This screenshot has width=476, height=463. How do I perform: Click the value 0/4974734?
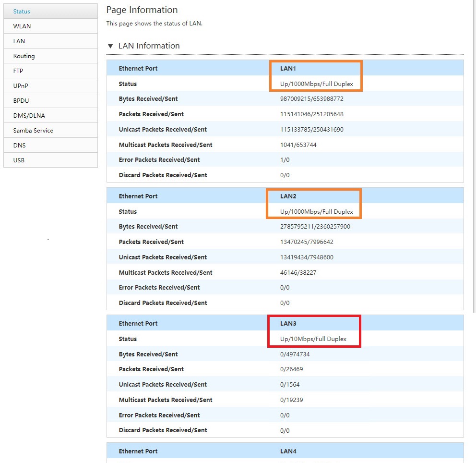(295, 354)
